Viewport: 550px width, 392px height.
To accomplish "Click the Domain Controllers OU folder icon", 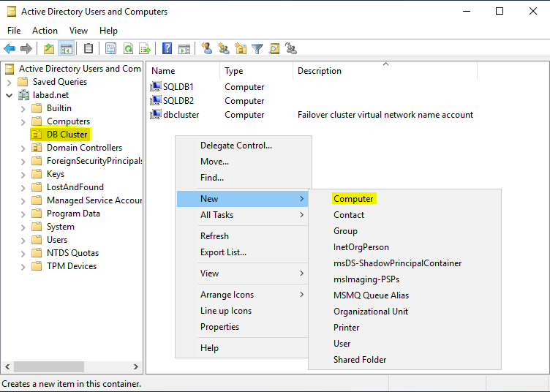I will point(37,148).
